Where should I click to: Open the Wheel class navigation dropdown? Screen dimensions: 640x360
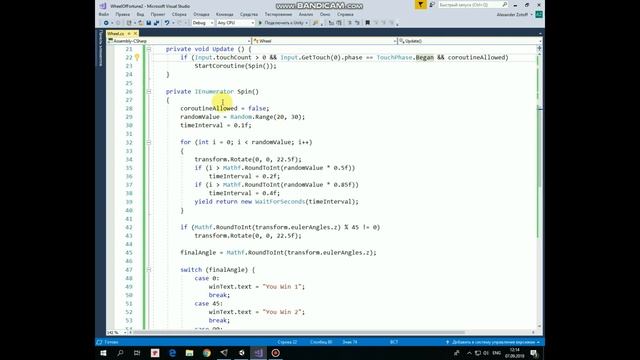point(324,41)
